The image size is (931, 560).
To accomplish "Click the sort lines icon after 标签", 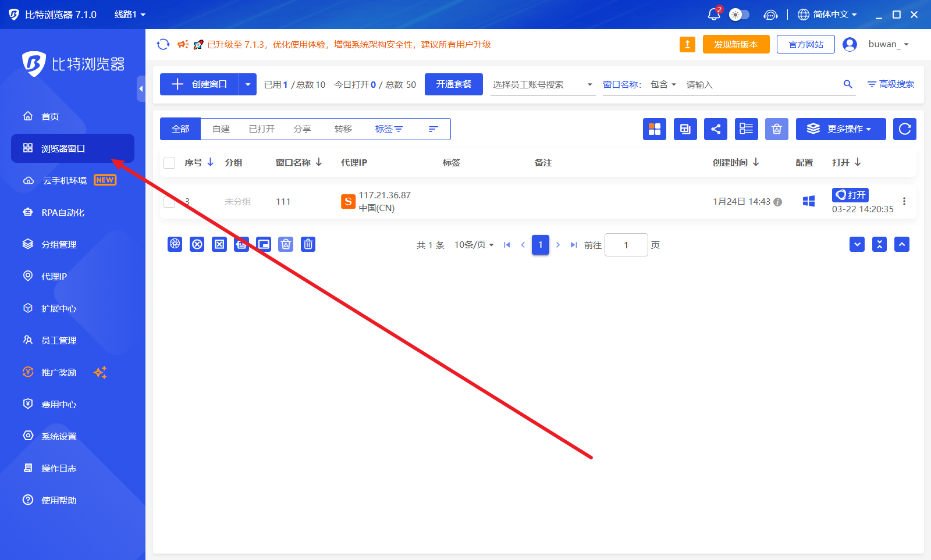I will [x=433, y=129].
